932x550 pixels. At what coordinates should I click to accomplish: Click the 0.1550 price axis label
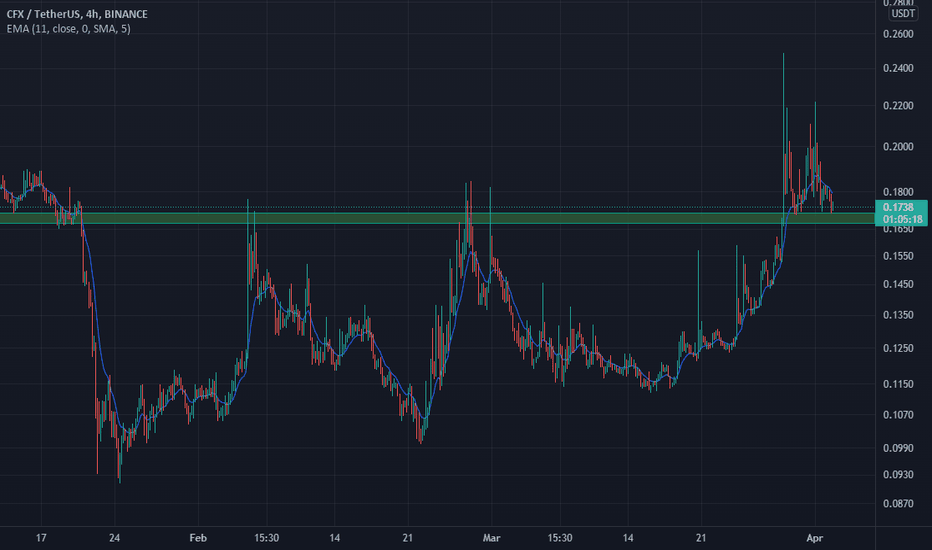(x=898, y=256)
